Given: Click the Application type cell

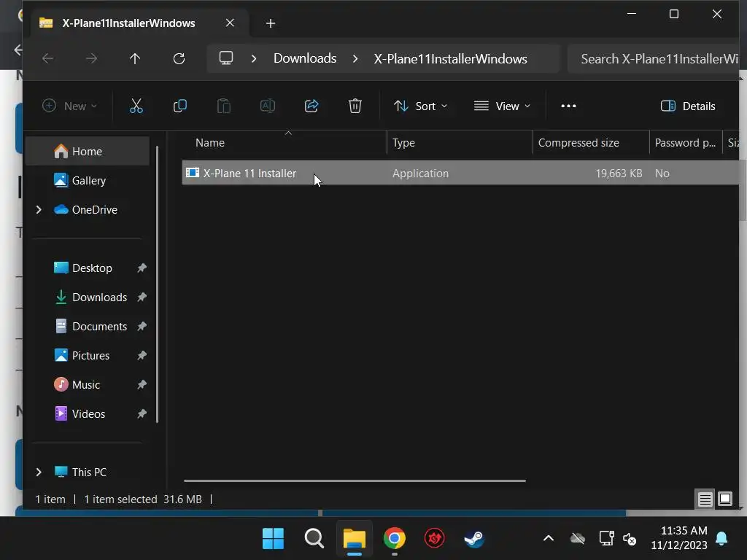Looking at the screenshot, I should pos(420,174).
